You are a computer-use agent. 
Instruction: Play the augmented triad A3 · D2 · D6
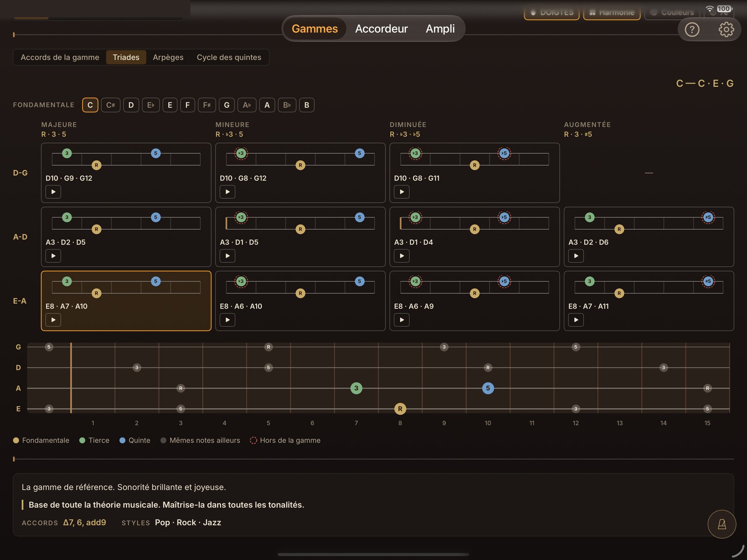576,256
